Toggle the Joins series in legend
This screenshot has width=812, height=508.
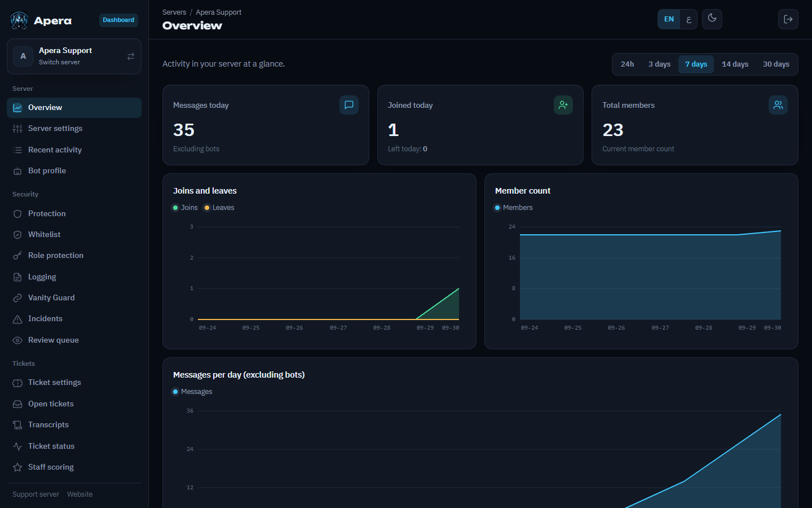[185, 208]
